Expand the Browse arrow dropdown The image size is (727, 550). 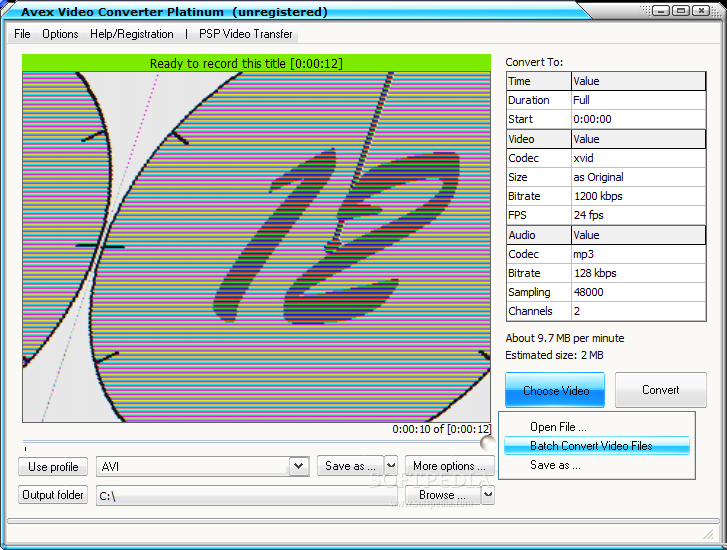click(x=488, y=495)
